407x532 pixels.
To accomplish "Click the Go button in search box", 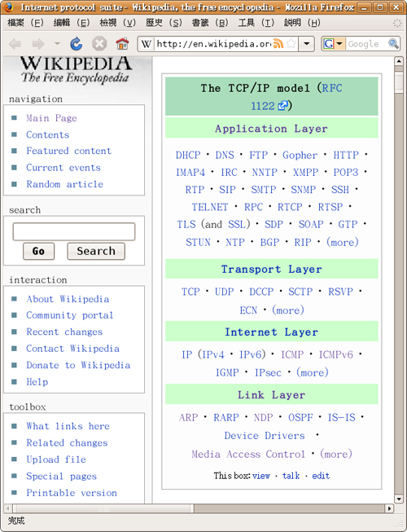I will click(x=38, y=251).
